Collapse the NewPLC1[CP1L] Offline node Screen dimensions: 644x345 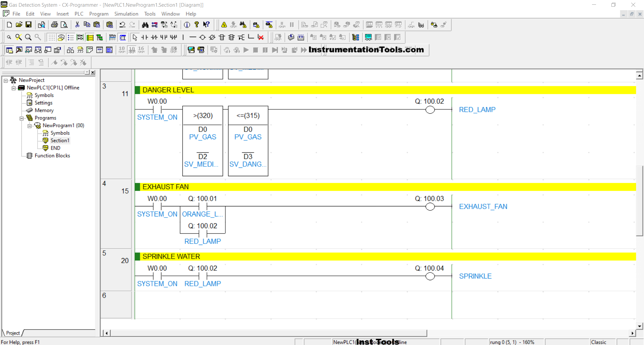(x=13, y=88)
